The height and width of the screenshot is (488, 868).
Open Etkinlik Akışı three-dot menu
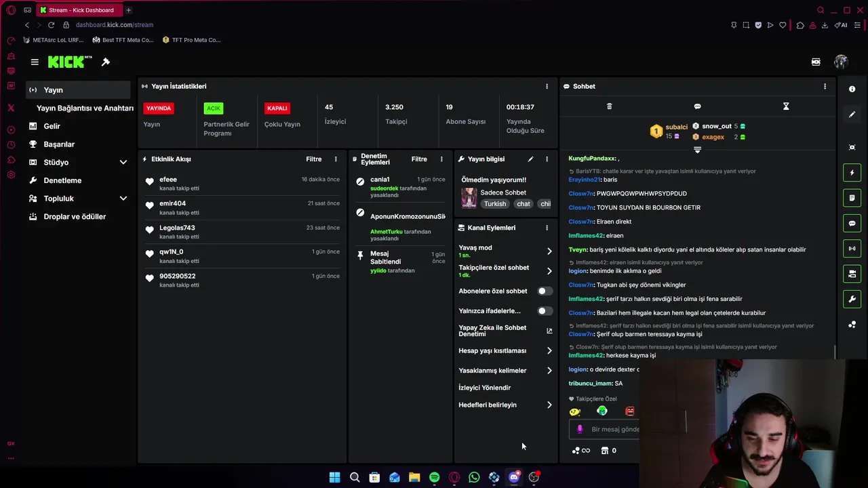[335, 159]
